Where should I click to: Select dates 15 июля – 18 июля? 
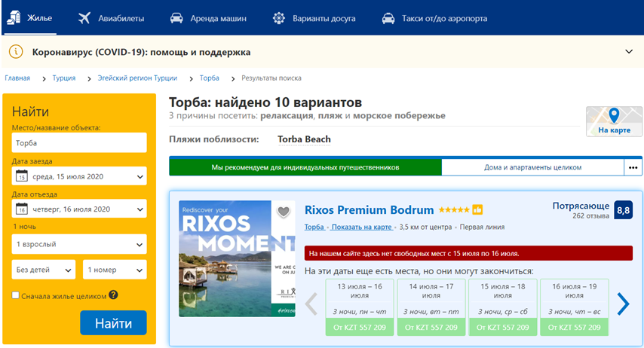pos(503,307)
